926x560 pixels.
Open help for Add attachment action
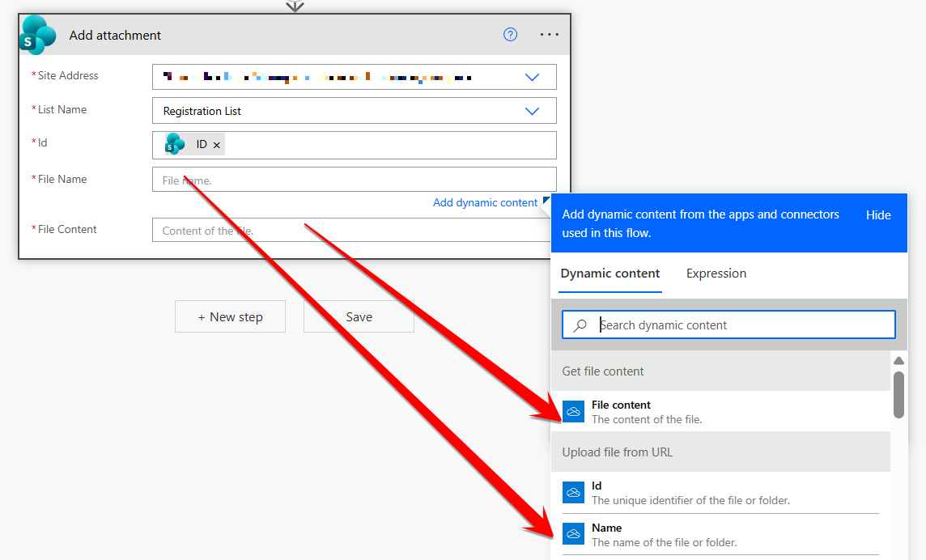pyautogui.click(x=510, y=35)
